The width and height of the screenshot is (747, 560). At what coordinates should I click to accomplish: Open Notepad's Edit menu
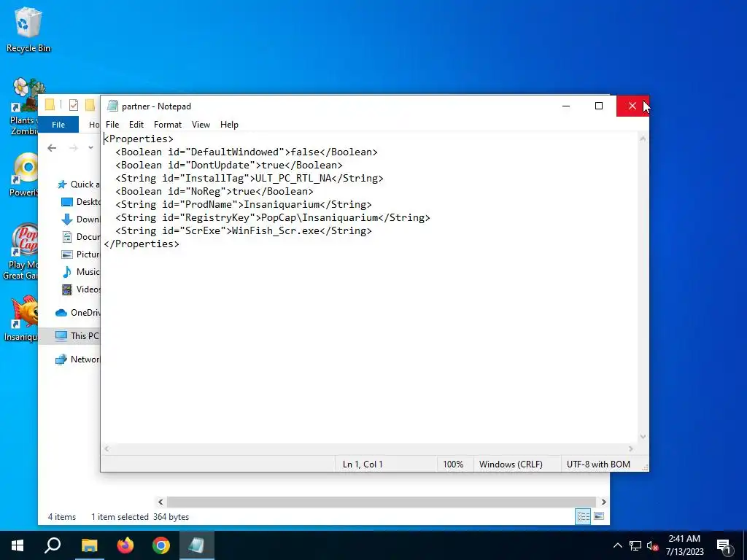tap(136, 125)
